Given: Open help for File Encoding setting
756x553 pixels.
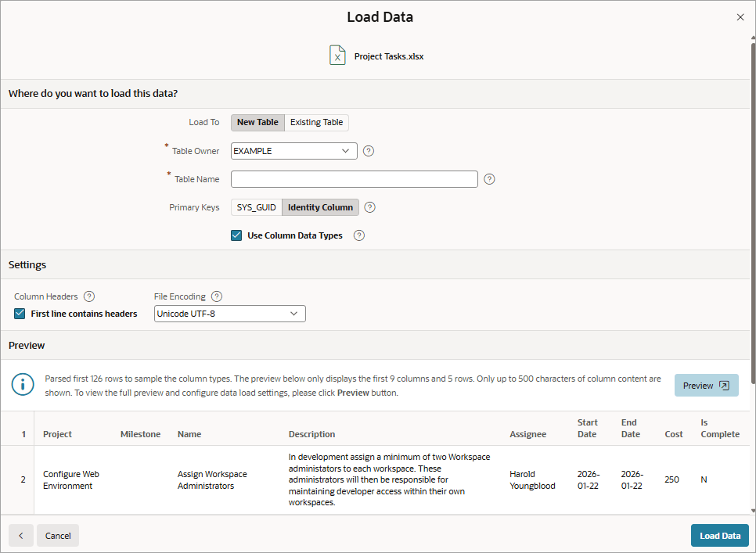Looking at the screenshot, I should pyautogui.click(x=217, y=296).
